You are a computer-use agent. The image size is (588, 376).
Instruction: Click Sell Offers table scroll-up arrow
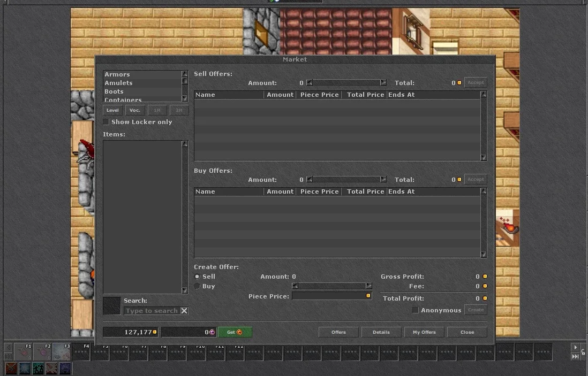(484, 94)
